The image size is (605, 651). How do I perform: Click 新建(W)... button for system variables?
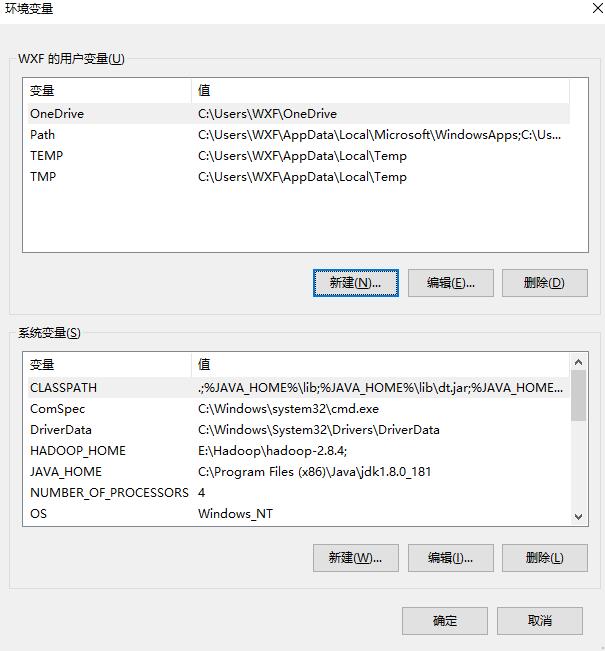pos(356,558)
